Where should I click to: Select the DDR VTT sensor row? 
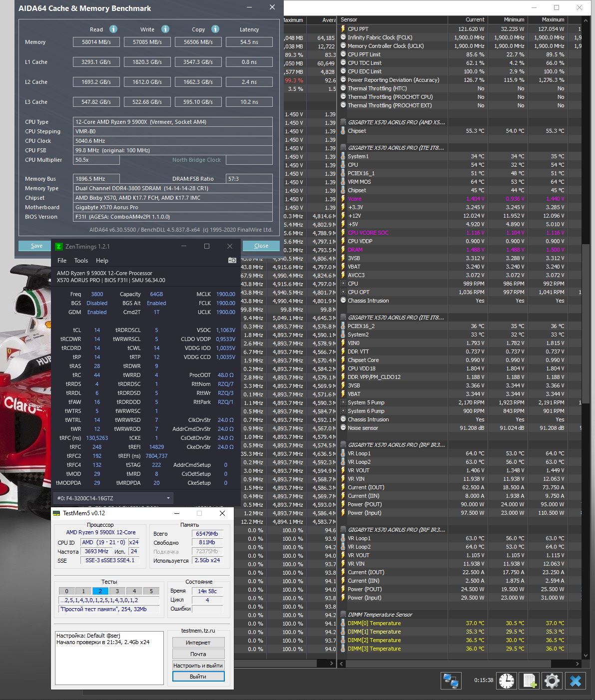pyautogui.click(x=459, y=351)
